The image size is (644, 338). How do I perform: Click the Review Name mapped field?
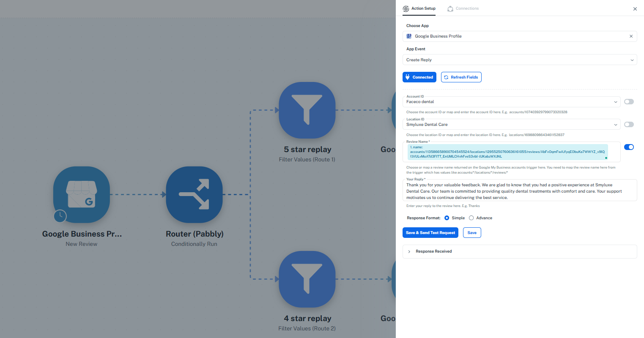tap(512, 152)
